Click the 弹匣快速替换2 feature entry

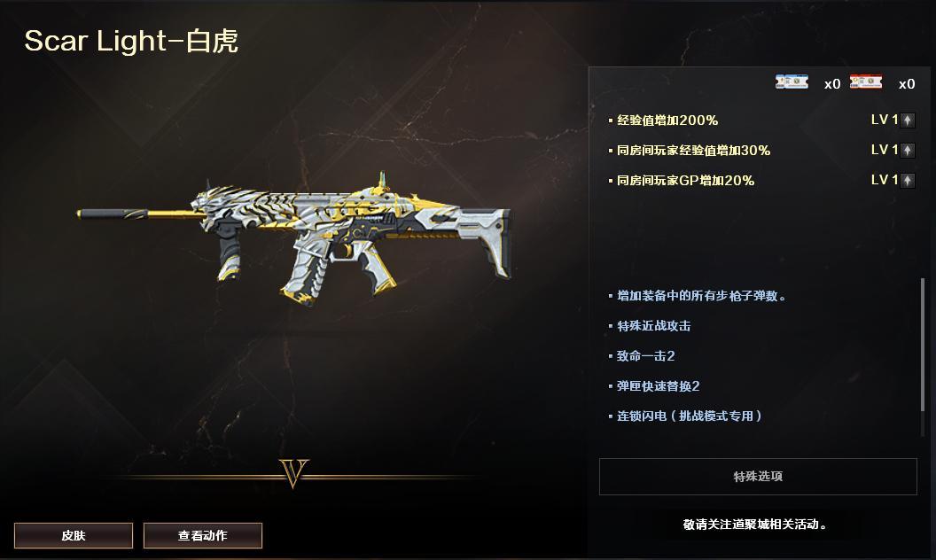tap(658, 386)
